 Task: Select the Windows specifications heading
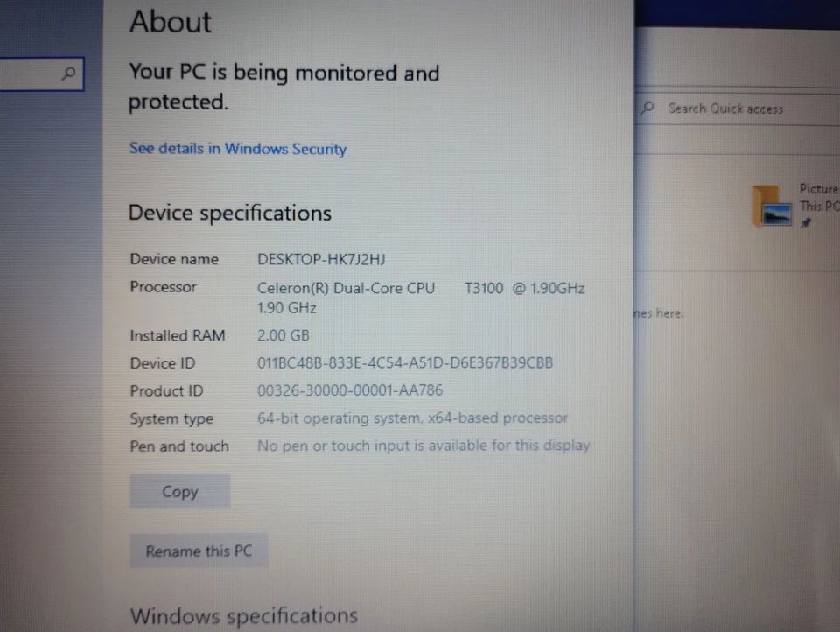tap(243, 616)
